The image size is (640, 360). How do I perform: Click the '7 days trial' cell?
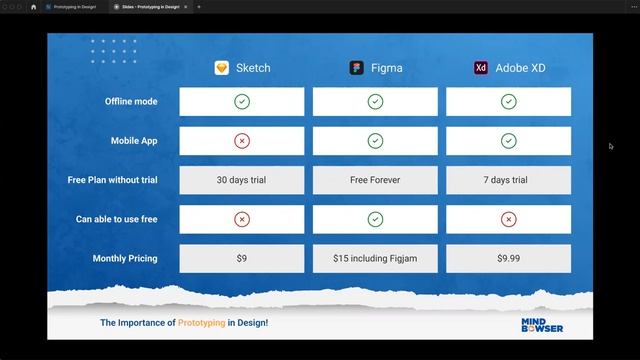click(x=509, y=180)
